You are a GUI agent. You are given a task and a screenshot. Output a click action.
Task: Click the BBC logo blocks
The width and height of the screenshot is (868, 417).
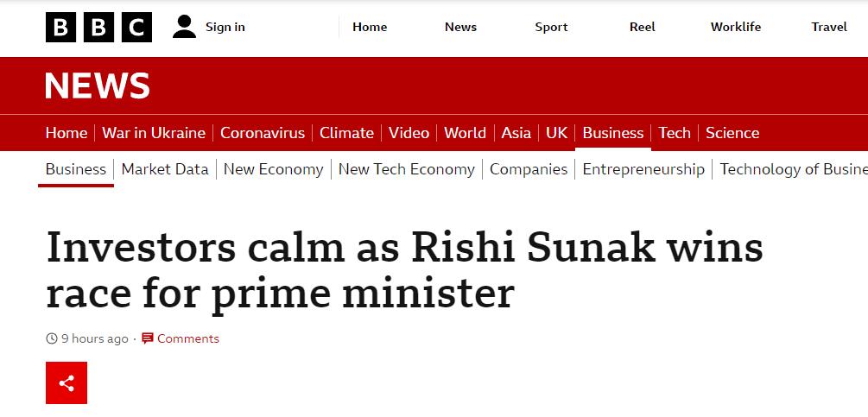98,27
